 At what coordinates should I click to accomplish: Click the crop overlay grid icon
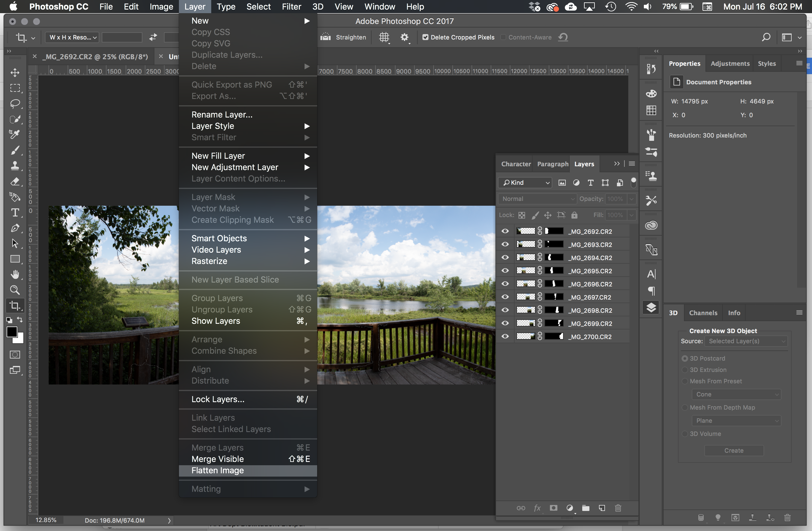coord(384,37)
